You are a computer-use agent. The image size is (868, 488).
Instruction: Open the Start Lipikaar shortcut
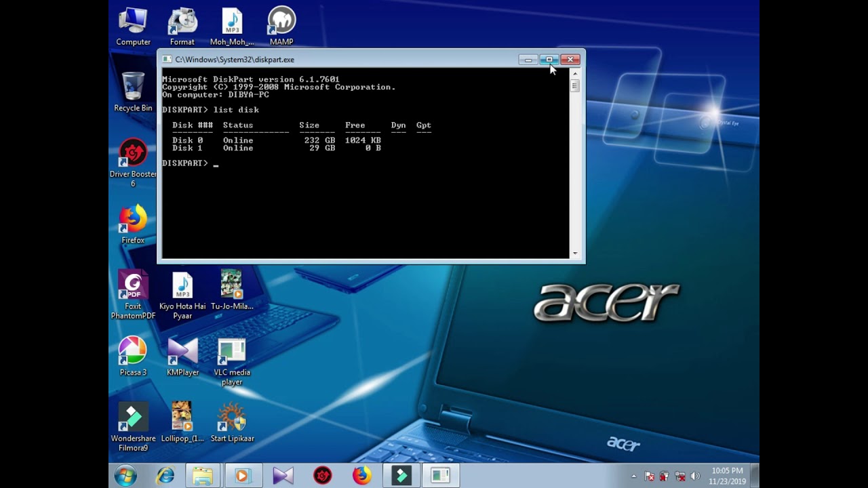click(x=232, y=422)
